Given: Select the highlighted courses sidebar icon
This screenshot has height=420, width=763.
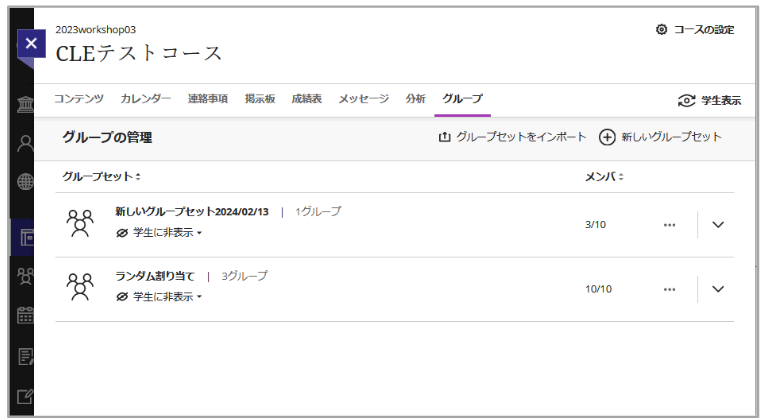Looking at the screenshot, I should (x=26, y=237).
